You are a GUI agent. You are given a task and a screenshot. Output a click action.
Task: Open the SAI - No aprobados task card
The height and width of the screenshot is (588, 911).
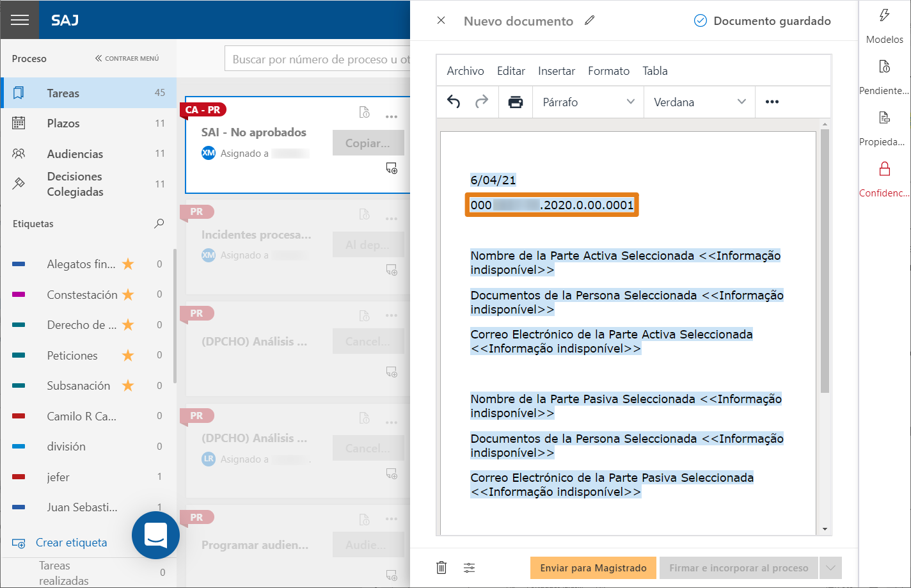(x=297, y=145)
